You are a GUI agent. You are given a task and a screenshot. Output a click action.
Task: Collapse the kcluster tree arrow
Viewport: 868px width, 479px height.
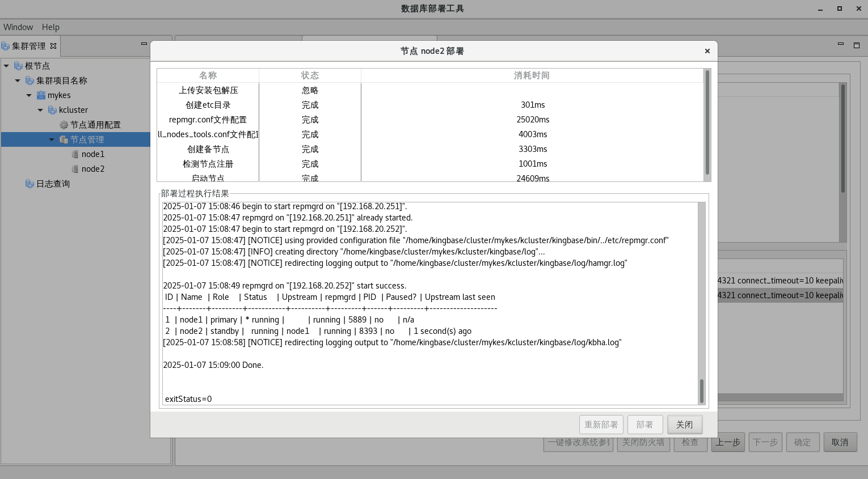40,110
